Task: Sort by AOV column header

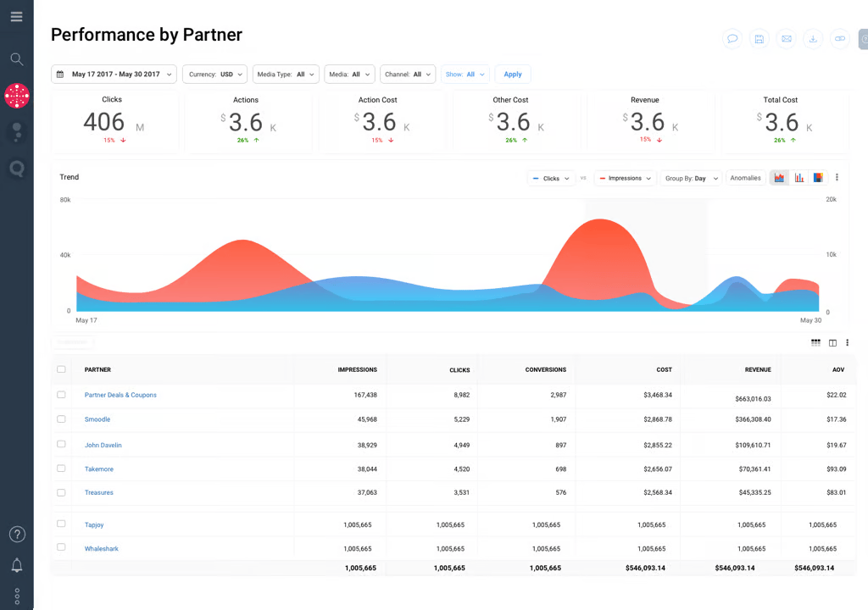Action: (838, 369)
